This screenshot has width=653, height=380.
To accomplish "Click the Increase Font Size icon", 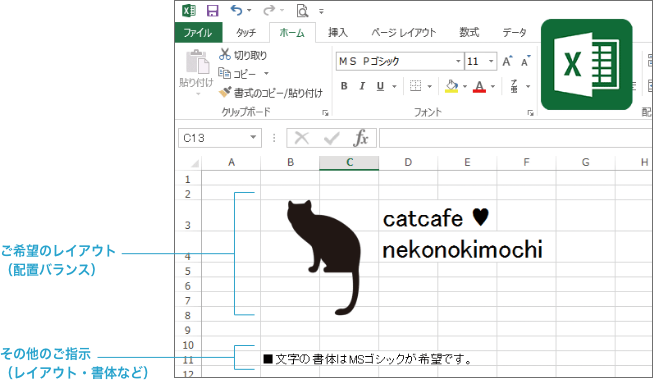I will 507,61.
